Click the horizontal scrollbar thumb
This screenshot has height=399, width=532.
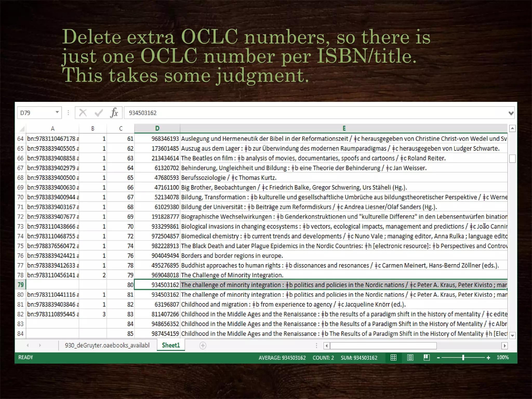tap(383, 346)
